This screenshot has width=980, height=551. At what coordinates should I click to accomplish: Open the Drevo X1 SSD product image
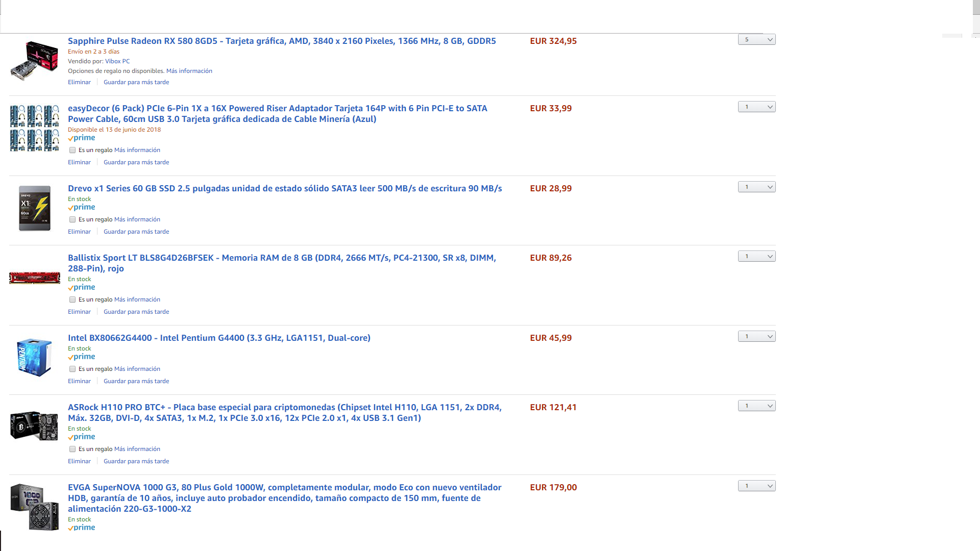tap(35, 208)
